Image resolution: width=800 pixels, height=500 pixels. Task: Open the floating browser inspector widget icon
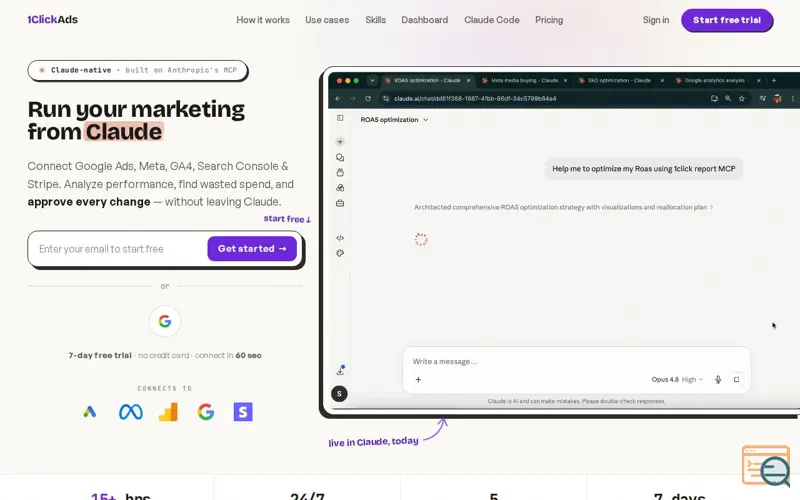[x=766, y=466]
